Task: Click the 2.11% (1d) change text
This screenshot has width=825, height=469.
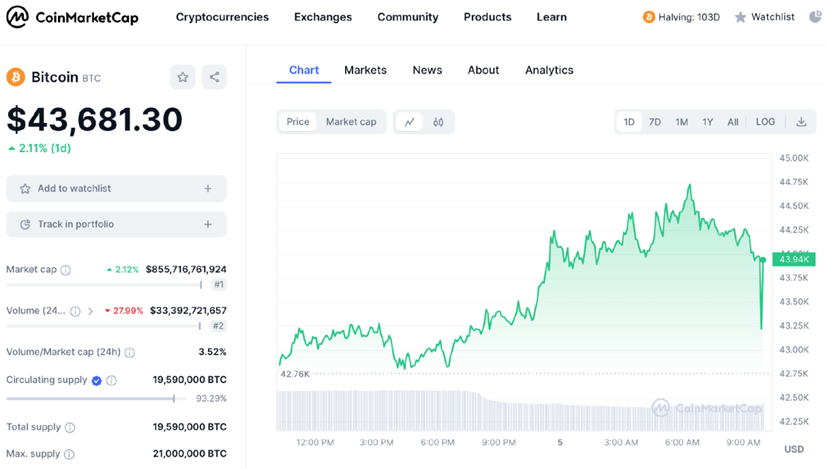Action: [39, 148]
